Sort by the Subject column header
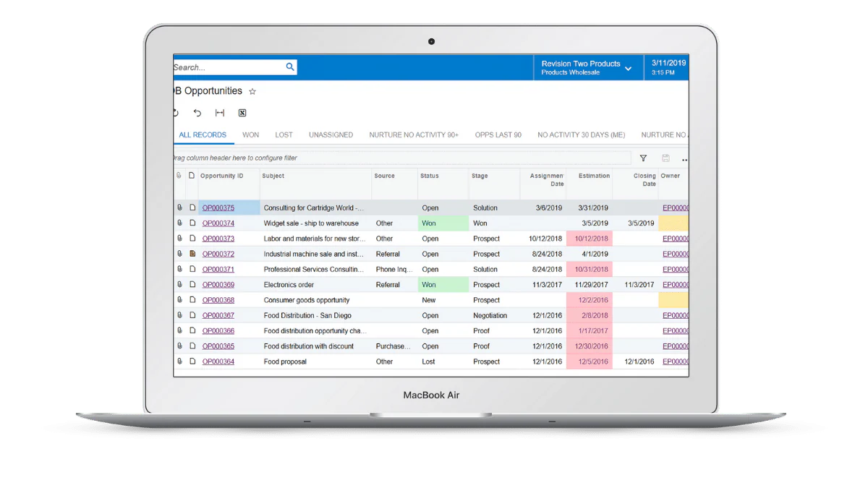This screenshot has width=868, height=488. (x=273, y=176)
